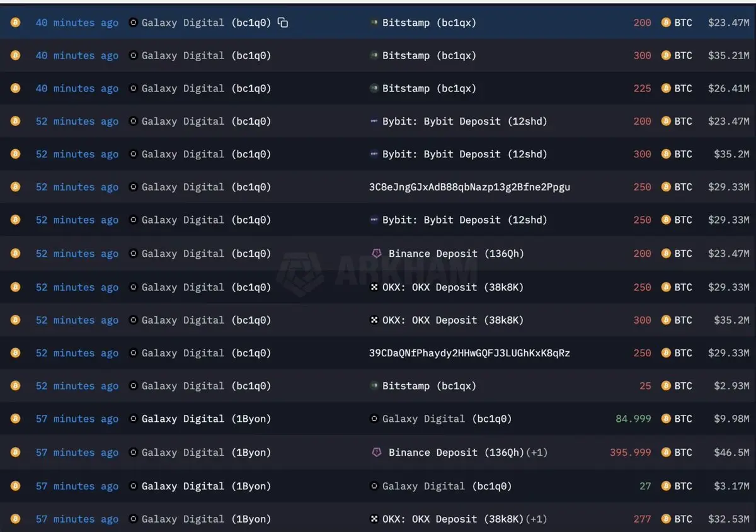This screenshot has height=532, width=756.
Task: Click Binance Deposit icon in 395.999 BTC row
Action: 377,452
